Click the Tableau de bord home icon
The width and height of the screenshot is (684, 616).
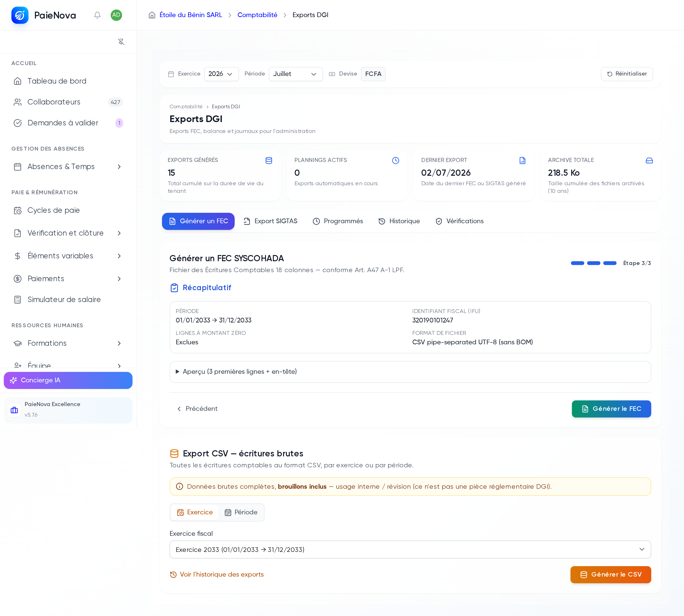pyautogui.click(x=18, y=81)
